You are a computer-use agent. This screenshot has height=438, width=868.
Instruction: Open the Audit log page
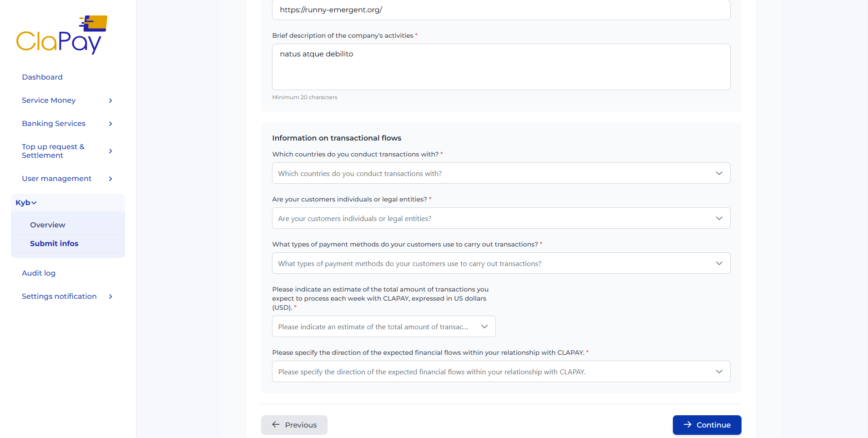click(x=39, y=273)
